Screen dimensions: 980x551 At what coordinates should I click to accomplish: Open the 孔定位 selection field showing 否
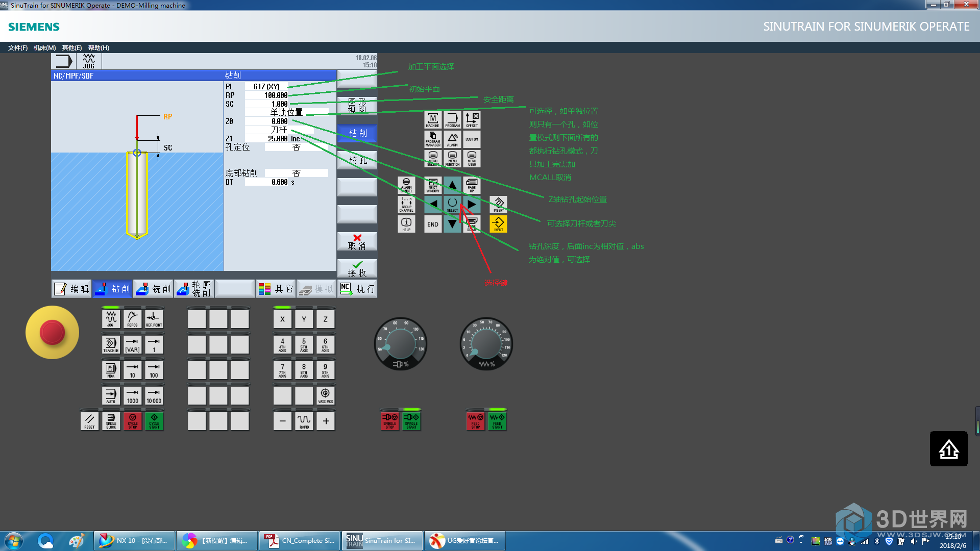pyautogui.click(x=296, y=147)
